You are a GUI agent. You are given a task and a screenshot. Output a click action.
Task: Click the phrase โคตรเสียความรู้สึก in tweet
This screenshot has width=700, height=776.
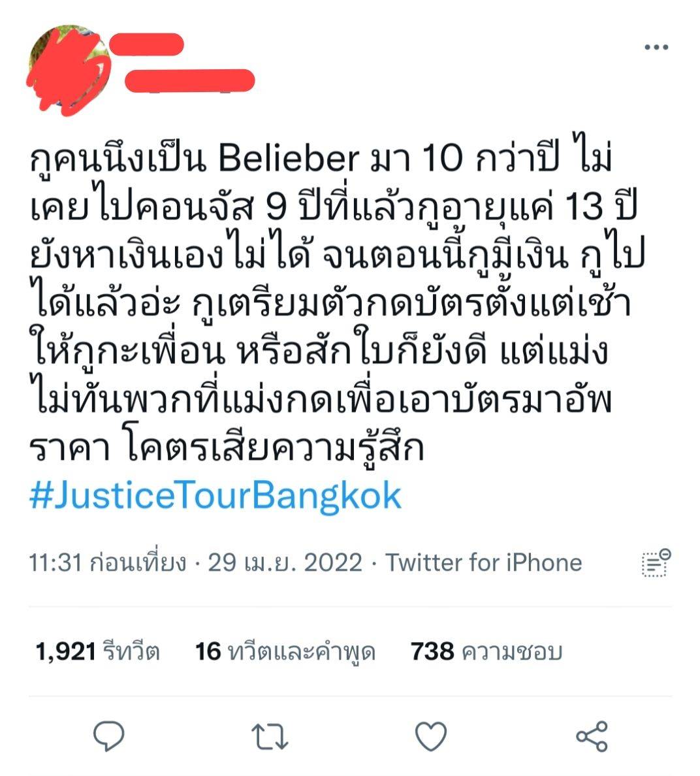275,448
